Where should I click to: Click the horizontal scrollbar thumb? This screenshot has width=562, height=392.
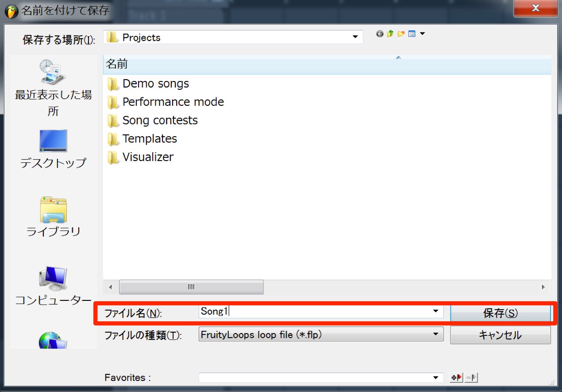pyautogui.click(x=191, y=287)
